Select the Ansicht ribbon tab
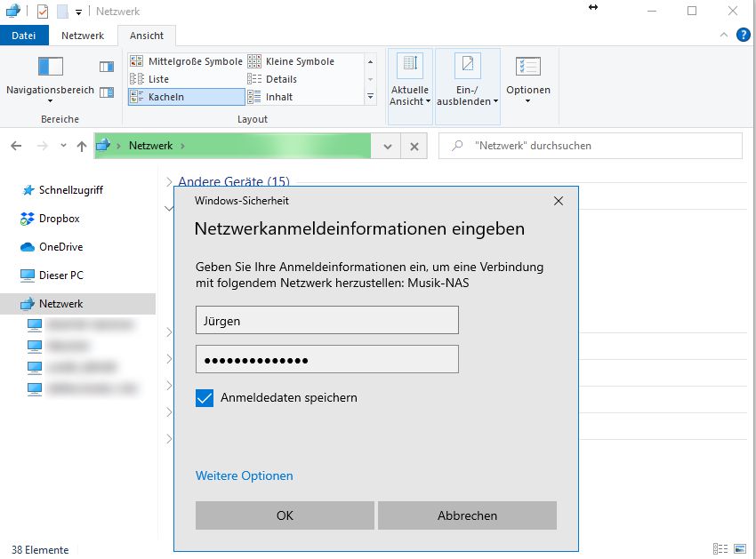The width and height of the screenshot is (756, 559). click(147, 36)
